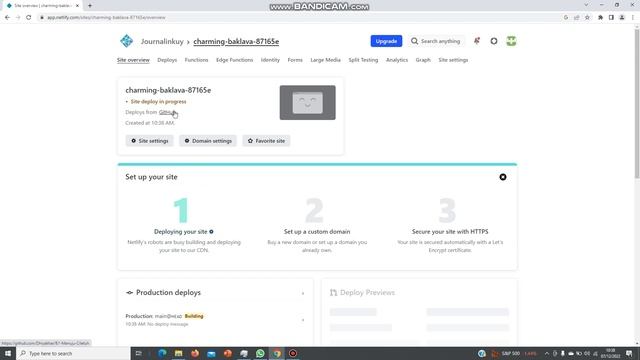
Task: Select the Identity tab
Action: 270,60
